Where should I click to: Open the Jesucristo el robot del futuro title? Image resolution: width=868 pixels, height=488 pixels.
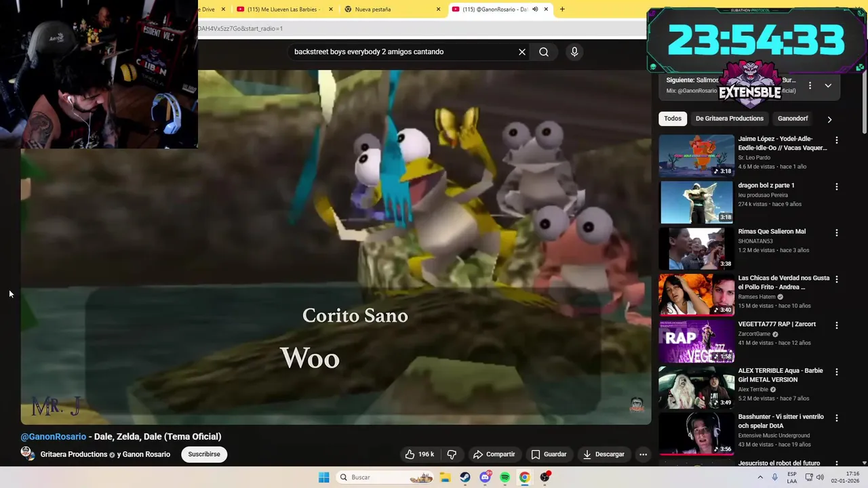point(779,463)
